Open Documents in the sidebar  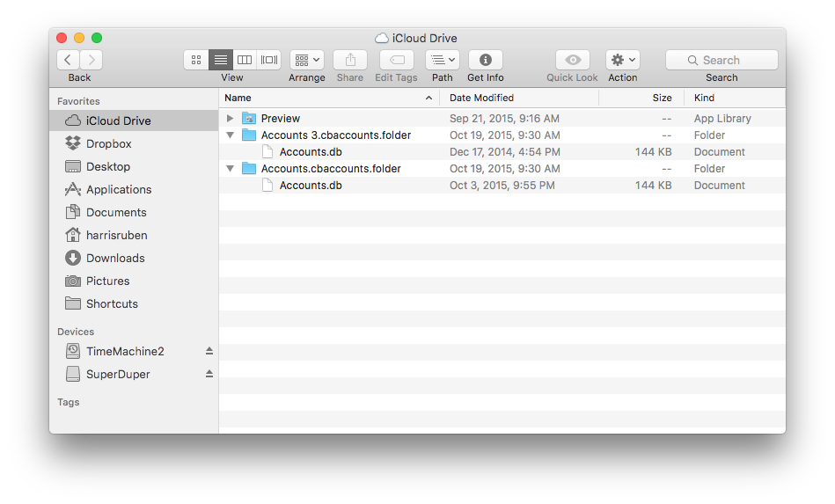(x=134, y=212)
